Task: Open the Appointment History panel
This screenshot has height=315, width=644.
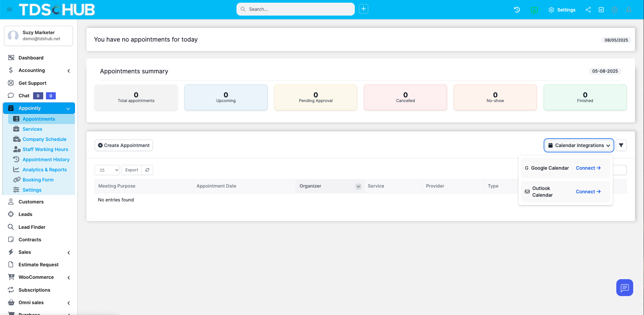Action: (46, 159)
